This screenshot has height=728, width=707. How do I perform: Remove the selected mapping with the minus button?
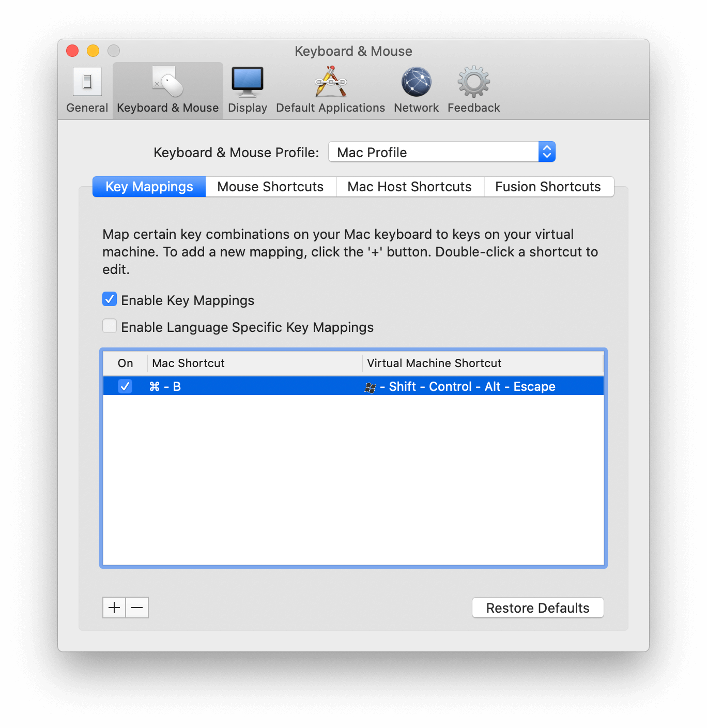136,608
